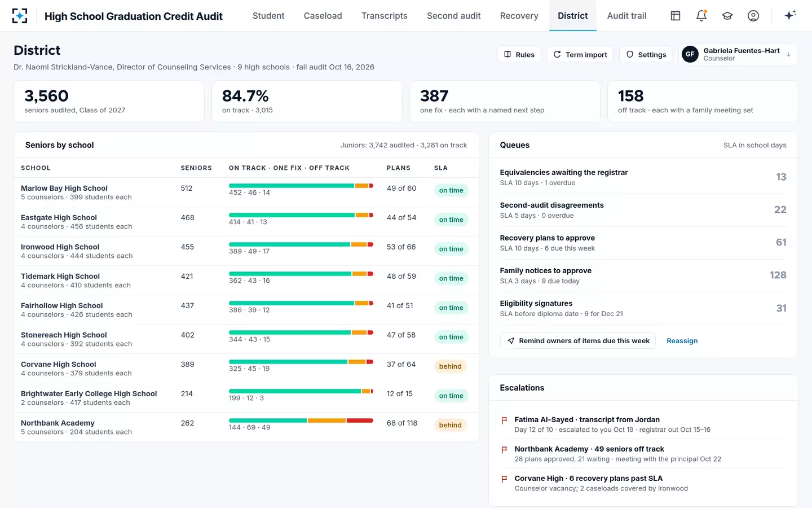
Task: Remind owners of items due this week
Action: [578, 341]
